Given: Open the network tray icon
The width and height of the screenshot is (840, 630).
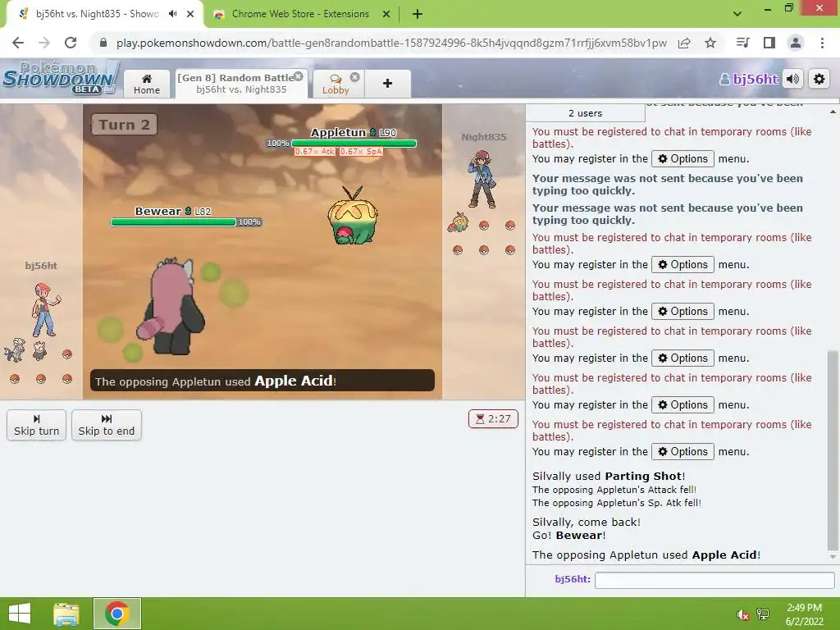Looking at the screenshot, I should point(763,614).
